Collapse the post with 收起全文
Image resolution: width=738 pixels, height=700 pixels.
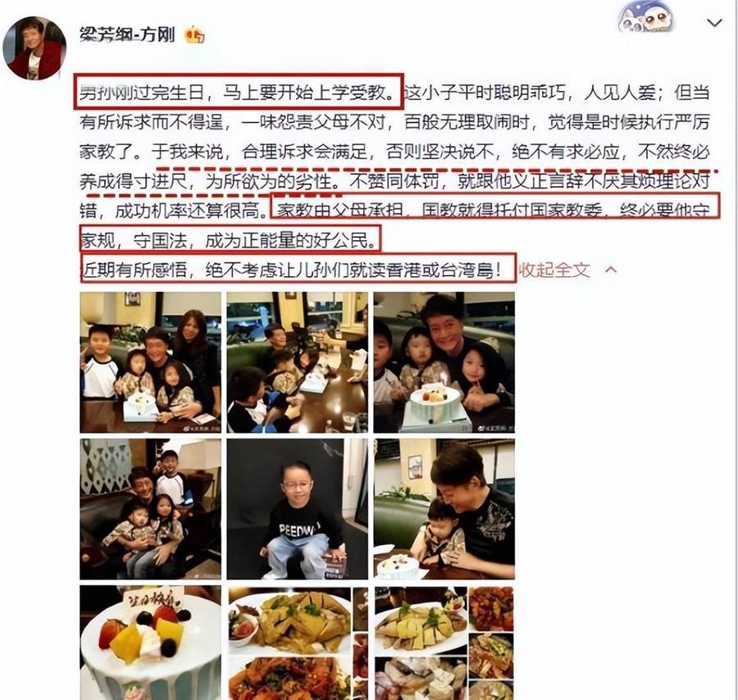tap(554, 270)
